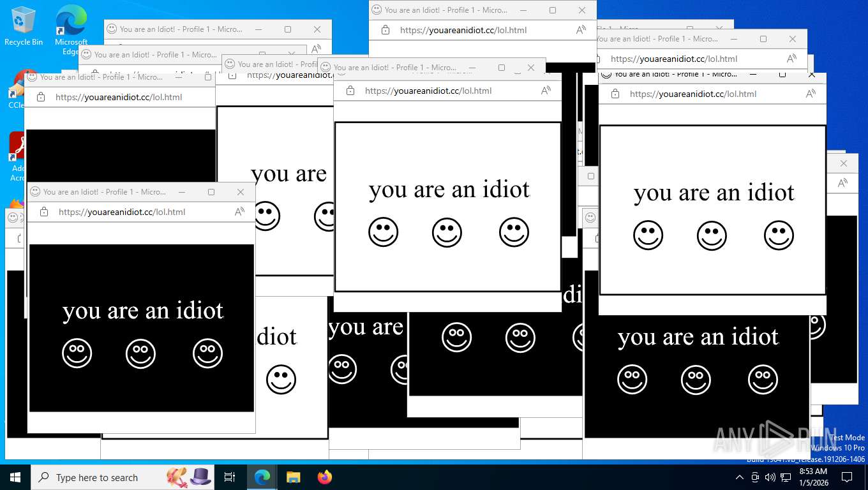Click "you are an idiot" text in front-left black page
Viewport: 868px width, 490px height.
pyautogui.click(x=143, y=311)
